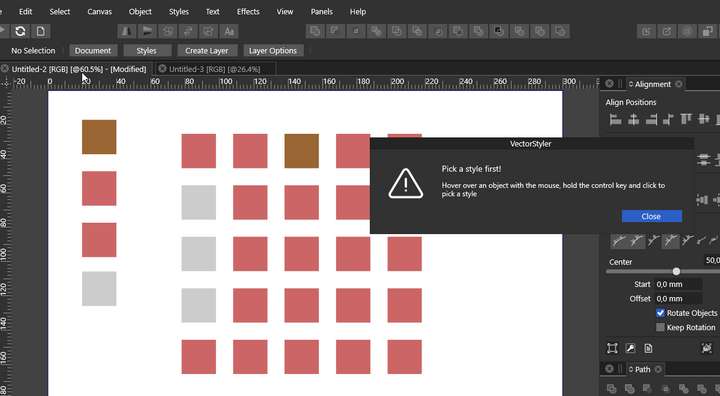The height and width of the screenshot is (396, 720).
Task: Click the Center slider handle
Action: pyautogui.click(x=676, y=272)
